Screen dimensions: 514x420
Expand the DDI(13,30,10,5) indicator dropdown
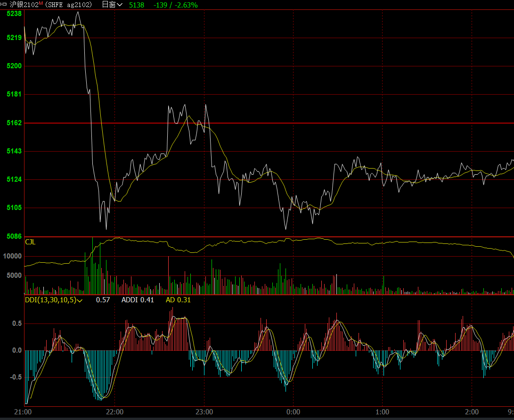(x=54, y=300)
